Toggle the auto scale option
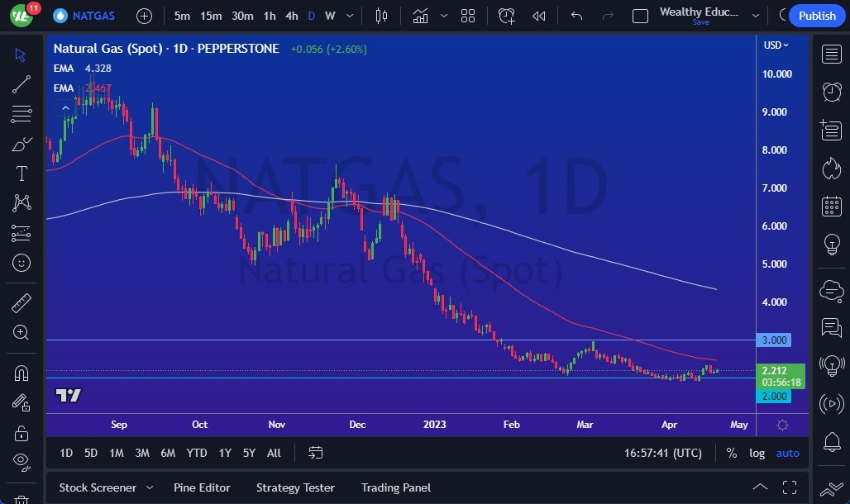This screenshot has width=850, height=504. pyautogui.click(x=788, y=453)
